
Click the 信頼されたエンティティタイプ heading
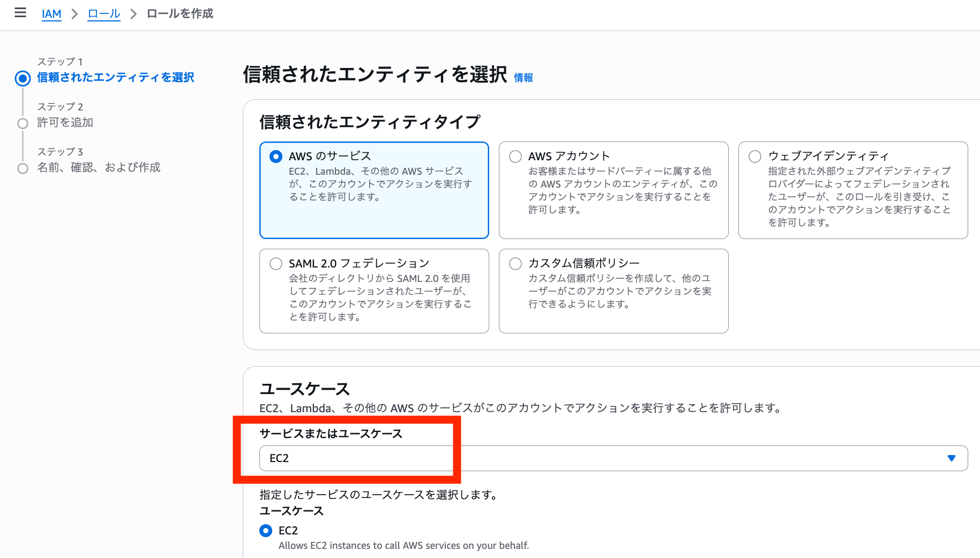tap(370, 122)
